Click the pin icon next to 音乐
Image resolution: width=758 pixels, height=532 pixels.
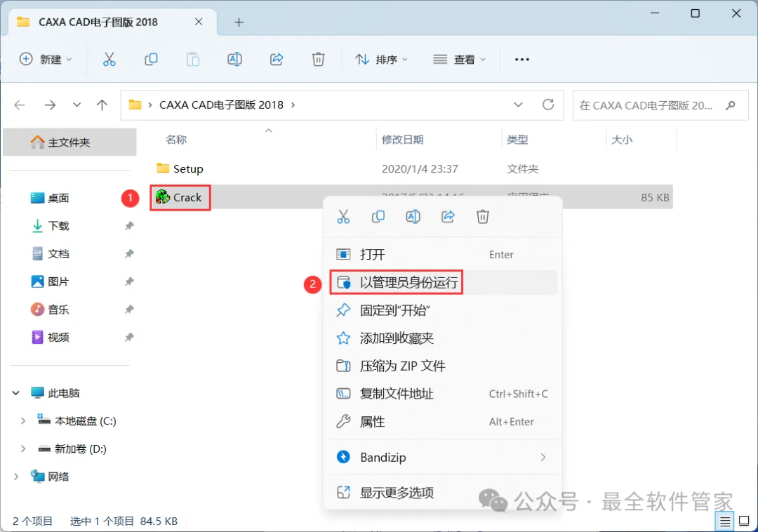click(x=129, y=310)
